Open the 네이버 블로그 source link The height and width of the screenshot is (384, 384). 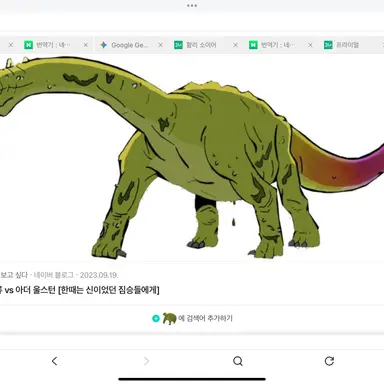(53, 275)
